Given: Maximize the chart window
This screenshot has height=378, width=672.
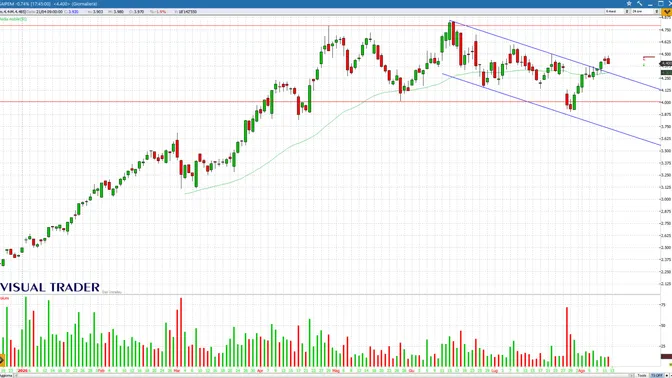Looking at the screenshot, I should (660, 3).
